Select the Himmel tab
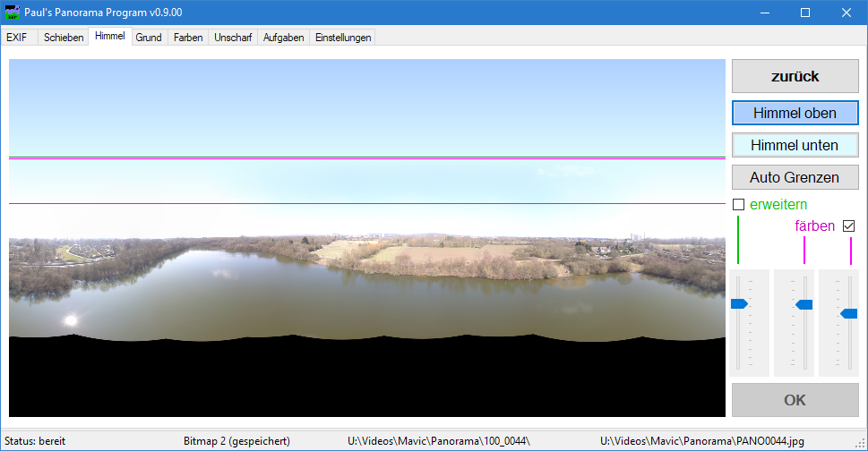This screenshot has height=451, width=868. 109,36
